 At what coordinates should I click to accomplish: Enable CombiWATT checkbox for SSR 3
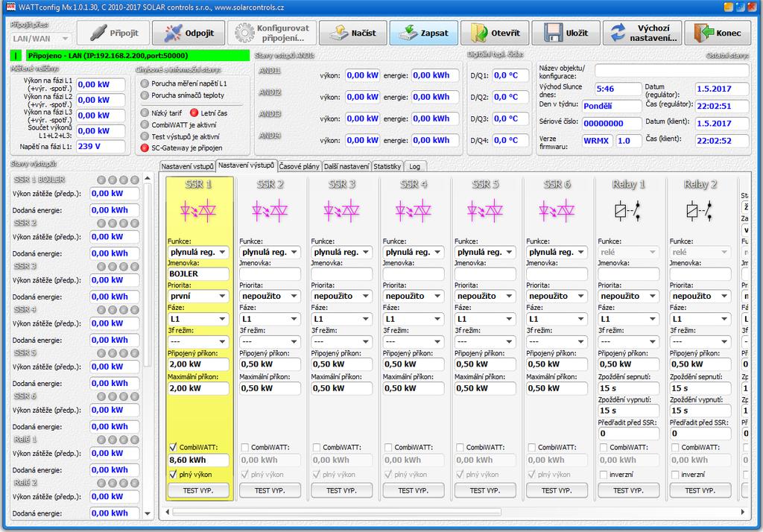[316, 447]
